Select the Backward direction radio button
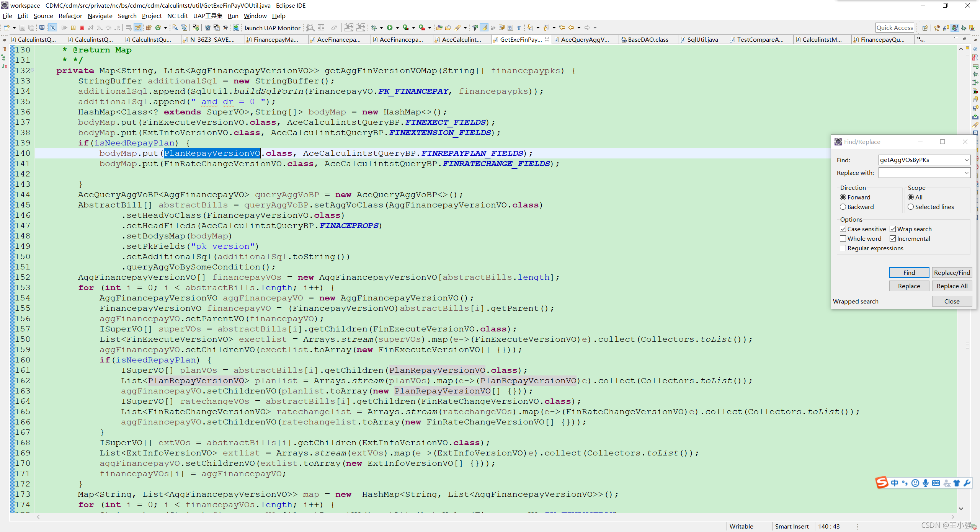 pos(843,207)
